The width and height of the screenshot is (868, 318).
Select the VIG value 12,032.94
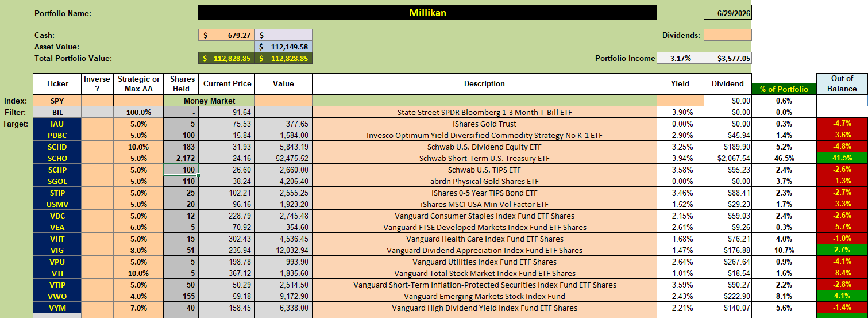(x=283, y=250)
